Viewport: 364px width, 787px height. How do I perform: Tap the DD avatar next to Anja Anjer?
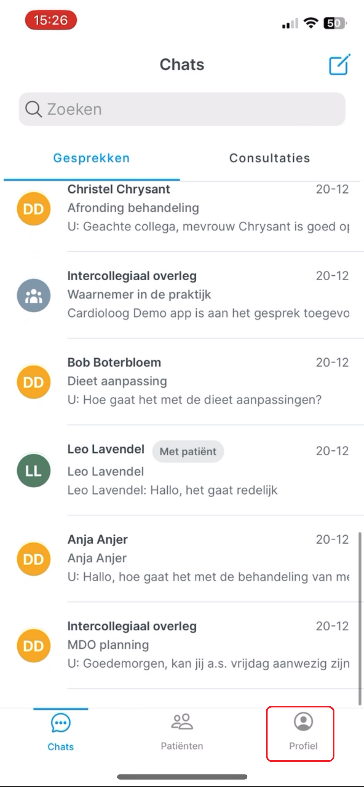coord(34,559)
